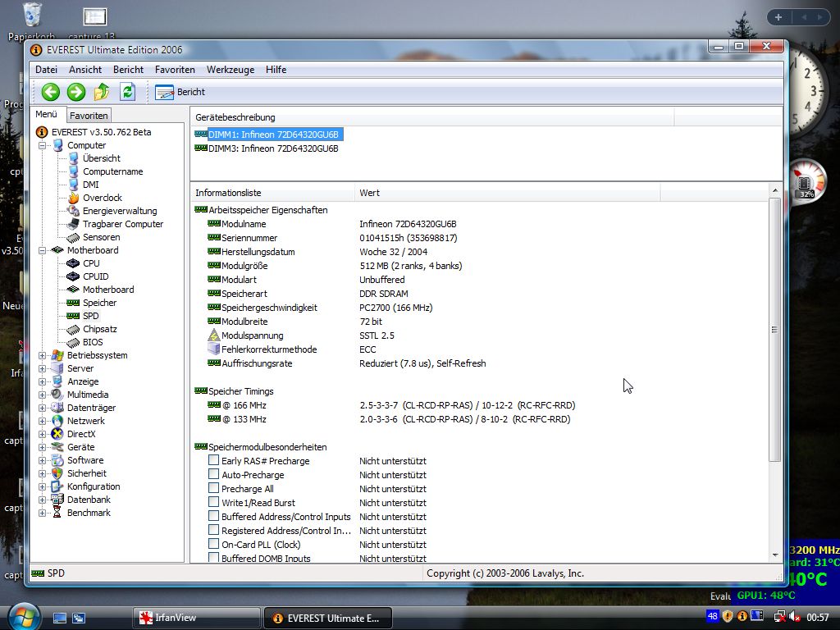Toggle Buffered Address/Control Inputs checkbox
Image resolution: width=840 pixels, height=630 pixels.
[214, 516]
